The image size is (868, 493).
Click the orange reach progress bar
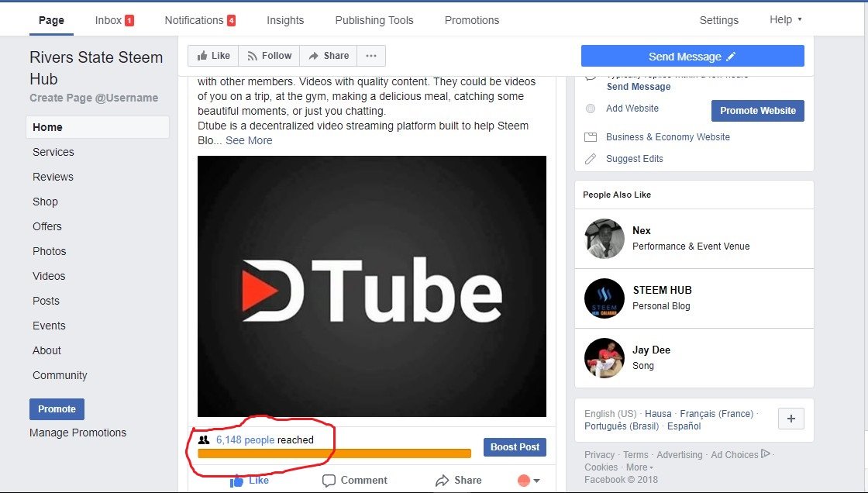pyautogui.click(x=334, y=453)
